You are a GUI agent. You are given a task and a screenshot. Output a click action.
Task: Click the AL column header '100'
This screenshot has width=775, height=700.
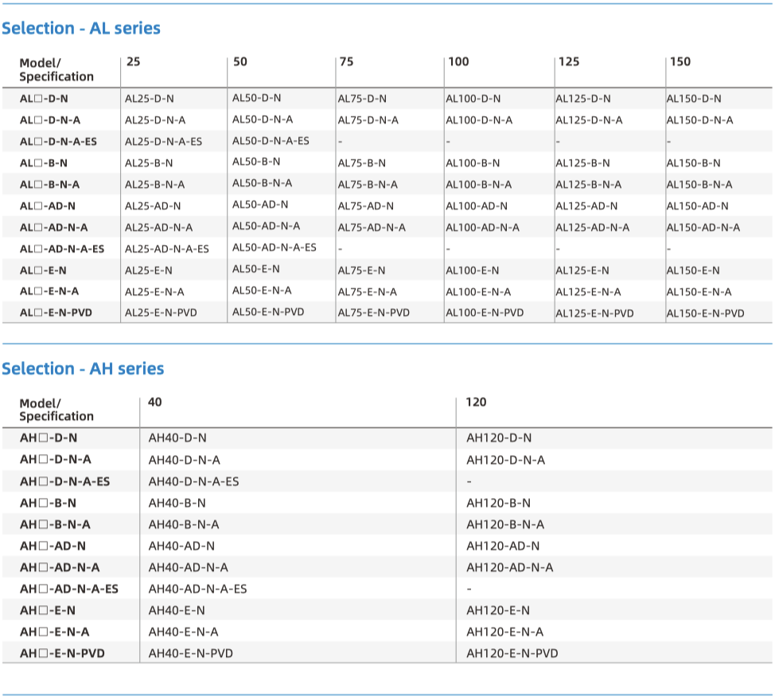[x=458, y=62]
